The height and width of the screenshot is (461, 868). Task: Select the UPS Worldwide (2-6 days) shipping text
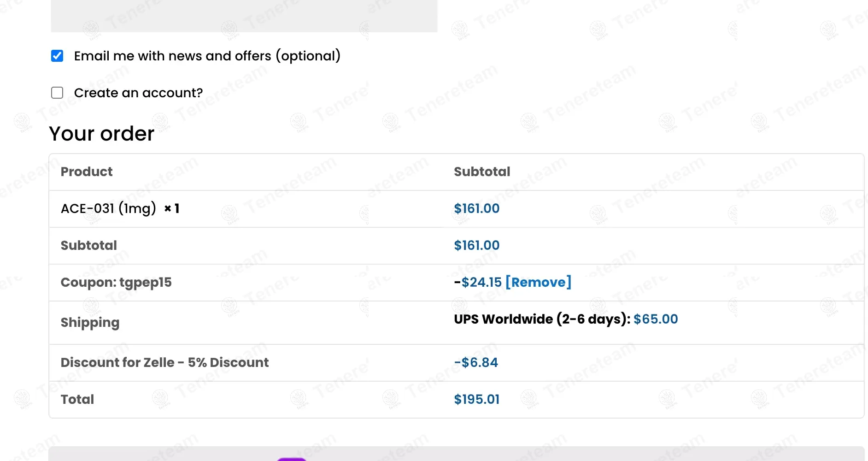542,319
